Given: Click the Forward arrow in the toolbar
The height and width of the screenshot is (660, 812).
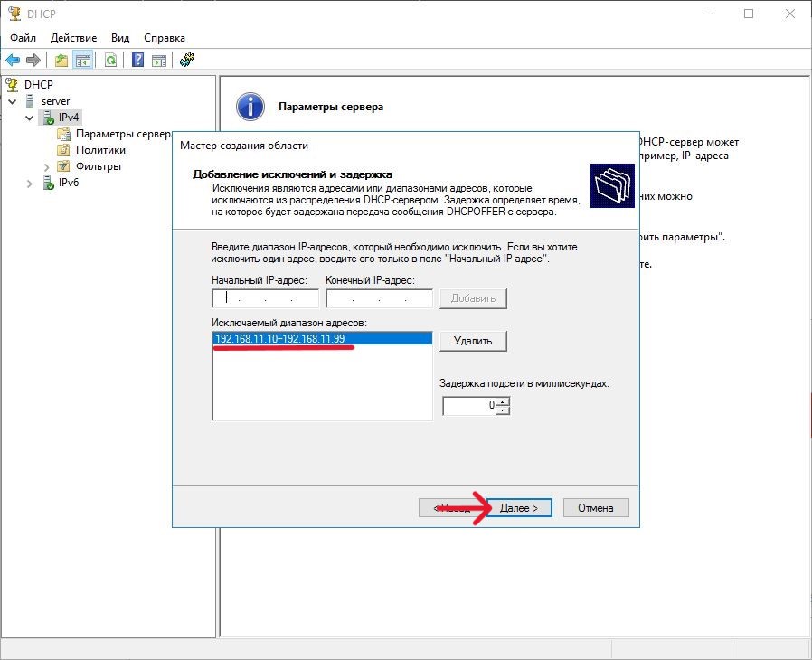Looking at the screenshot, I should point(33,61).
